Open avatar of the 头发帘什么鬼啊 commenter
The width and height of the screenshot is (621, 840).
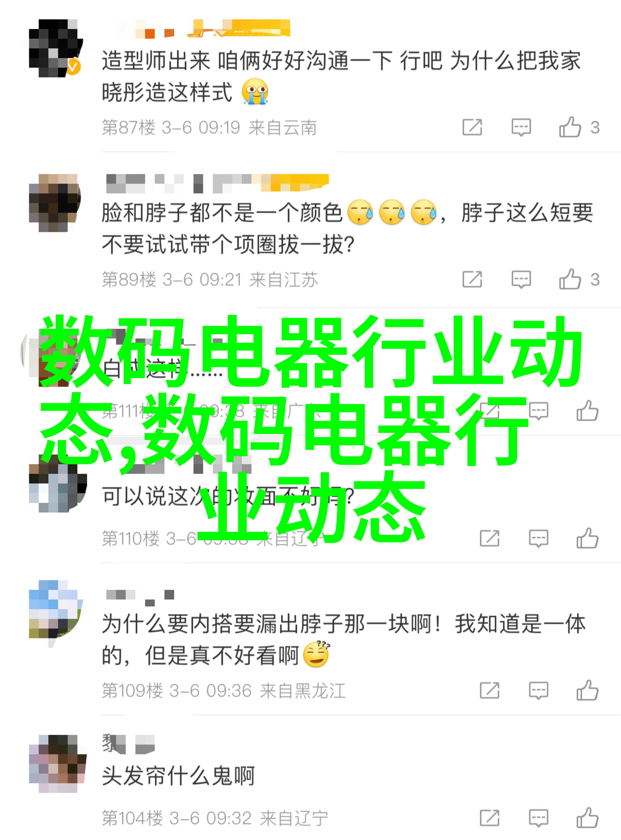pyautogui.click(x=57, y=764)
